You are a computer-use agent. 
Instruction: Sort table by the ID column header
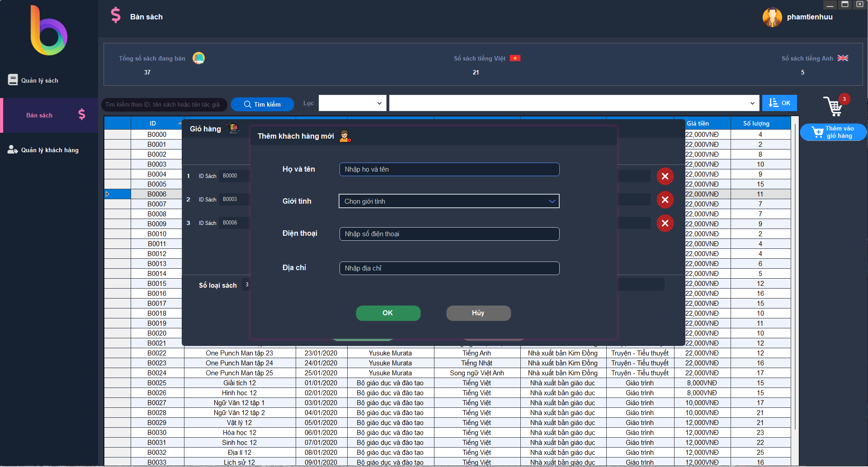[152, 123]
